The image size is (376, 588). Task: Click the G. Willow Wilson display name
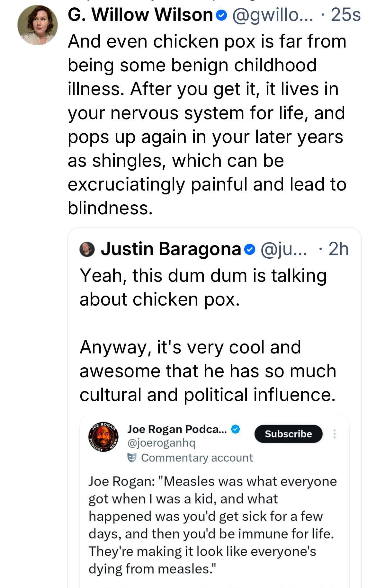click(x=140, y=15)
